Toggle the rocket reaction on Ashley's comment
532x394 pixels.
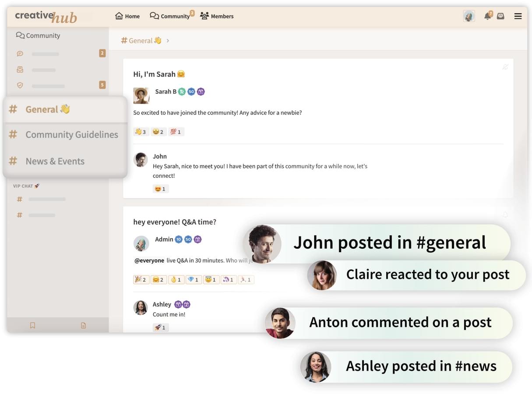160,327
